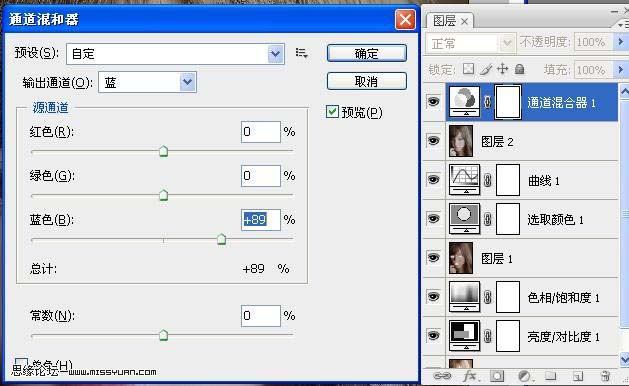
Task: Hide the 通道混合器 1 layer
Action: [x=433, y=102]
